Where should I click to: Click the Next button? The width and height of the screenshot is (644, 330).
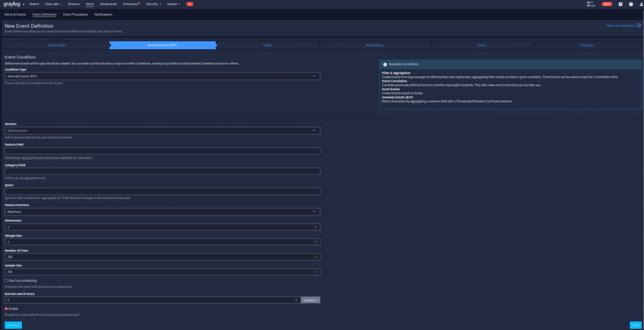(635, 324)
